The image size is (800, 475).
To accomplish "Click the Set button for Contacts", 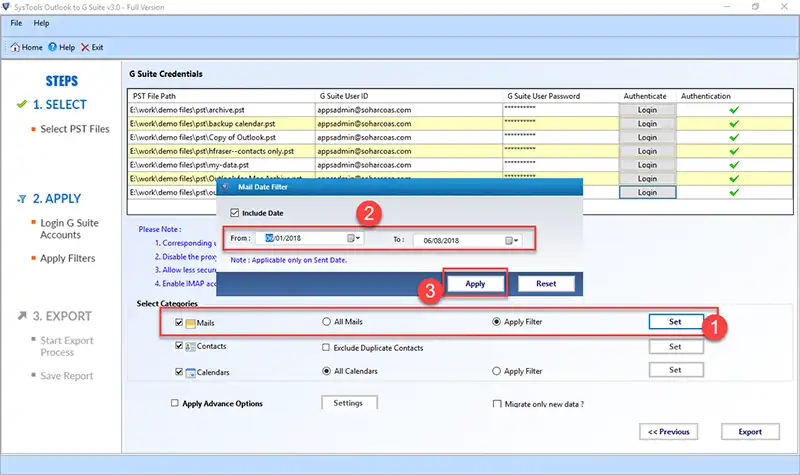I will (676, 346).
